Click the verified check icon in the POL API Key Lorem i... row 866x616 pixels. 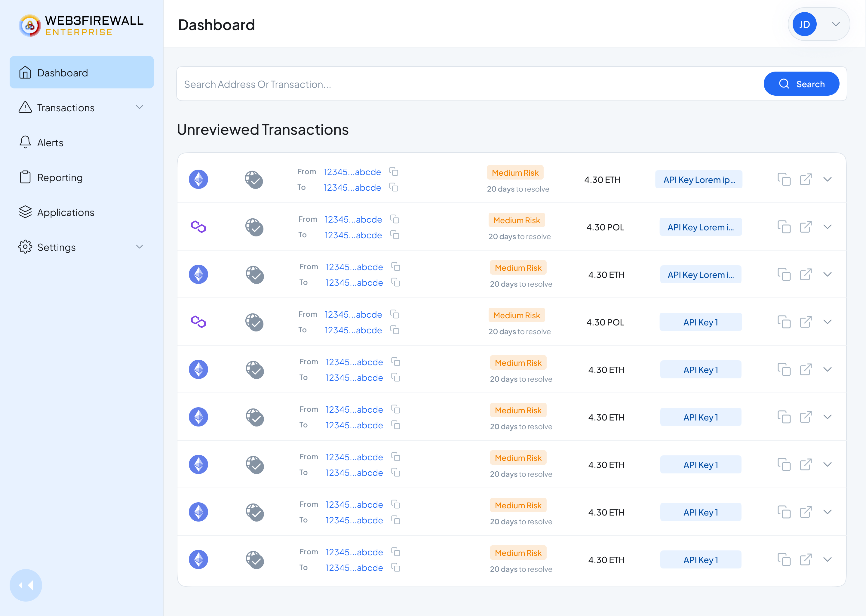254,227
